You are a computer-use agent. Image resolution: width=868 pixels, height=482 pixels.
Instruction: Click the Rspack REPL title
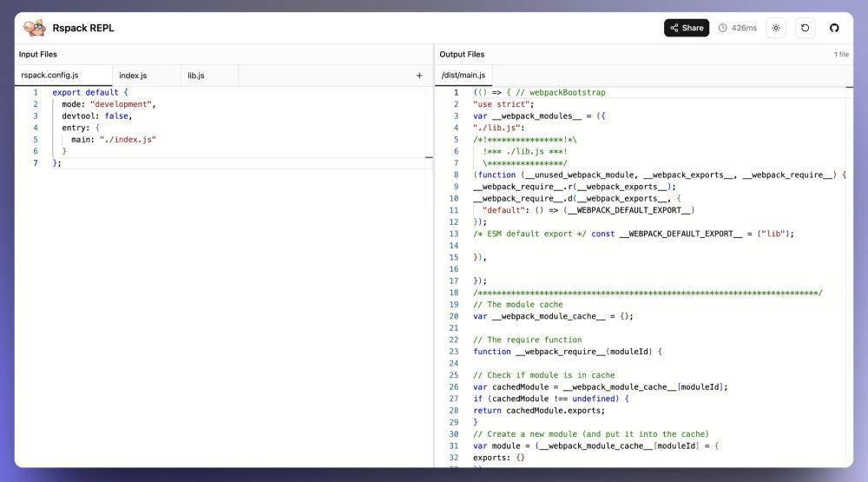pyautogui.click(x=83, y=28)
